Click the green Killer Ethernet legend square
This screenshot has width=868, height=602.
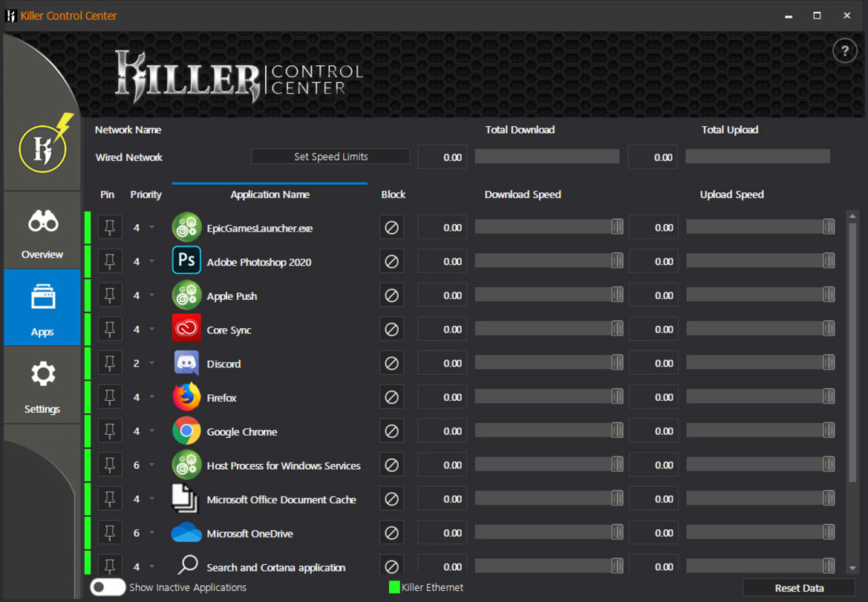[394, 587]
